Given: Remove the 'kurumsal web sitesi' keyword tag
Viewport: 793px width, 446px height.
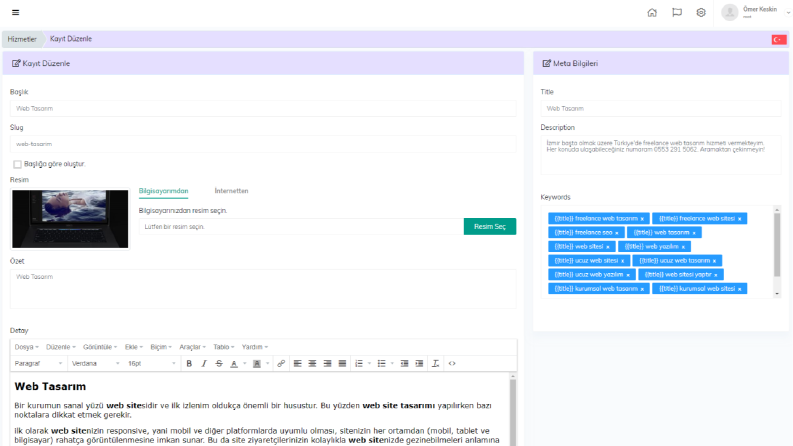Looking at the screenshot, I should (739, 289).
